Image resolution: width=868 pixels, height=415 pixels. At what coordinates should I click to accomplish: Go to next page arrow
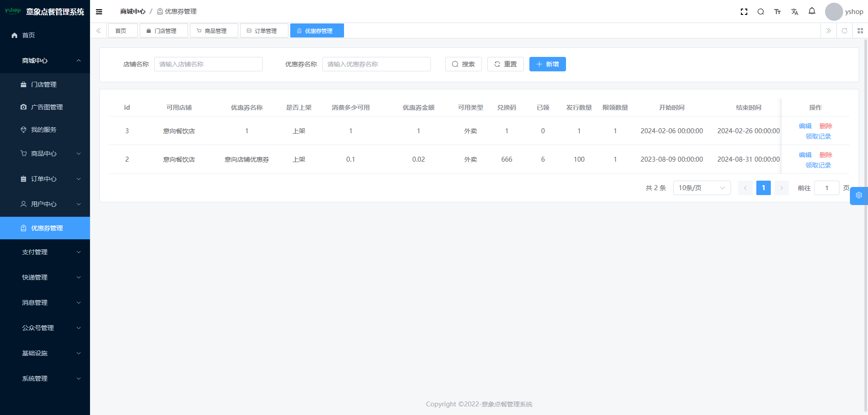[782, 188]
